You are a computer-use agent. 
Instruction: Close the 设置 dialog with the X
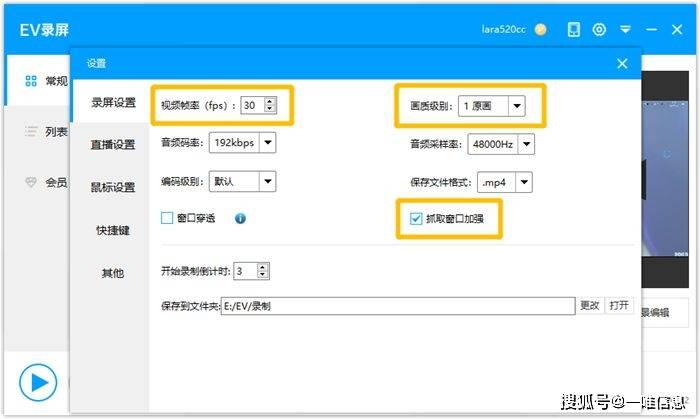pos(622,63)
